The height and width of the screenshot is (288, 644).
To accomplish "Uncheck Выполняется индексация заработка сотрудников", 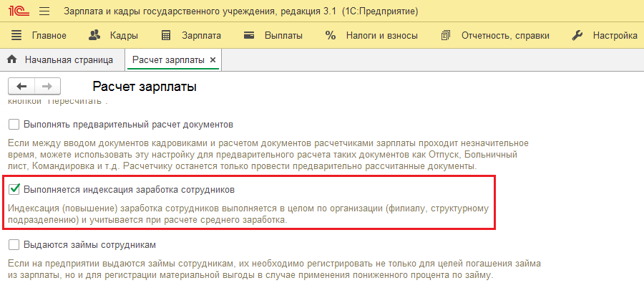I will (14, 190).
